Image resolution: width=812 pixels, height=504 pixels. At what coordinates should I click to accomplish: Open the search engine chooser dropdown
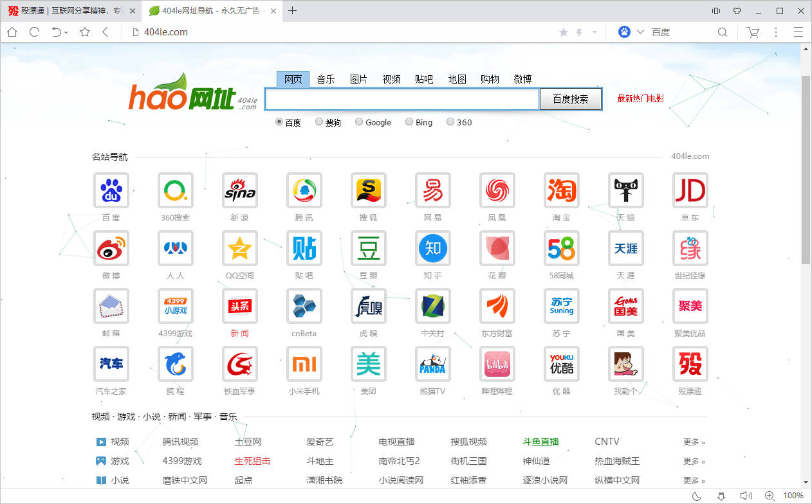click(640, 32)
